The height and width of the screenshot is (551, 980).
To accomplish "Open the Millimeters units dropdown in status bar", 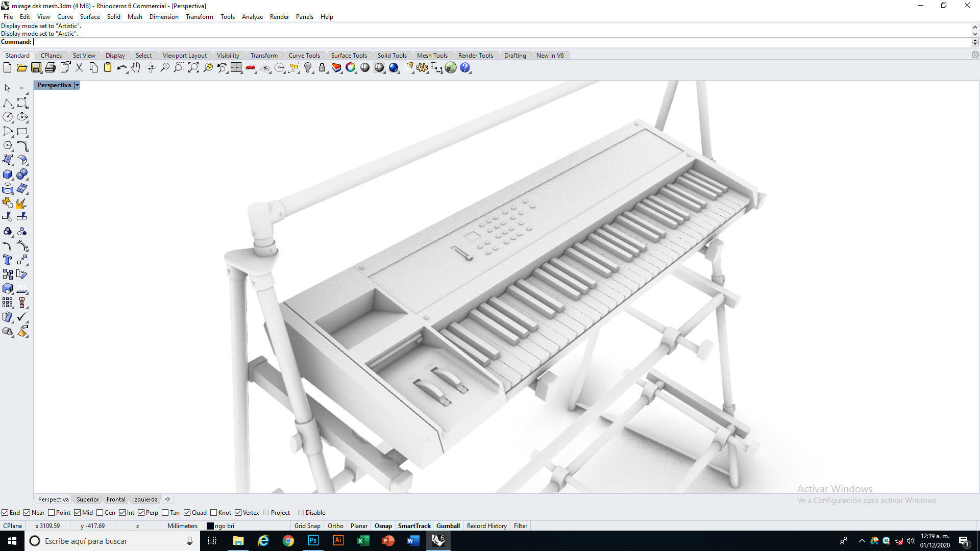I will point(182,525).
